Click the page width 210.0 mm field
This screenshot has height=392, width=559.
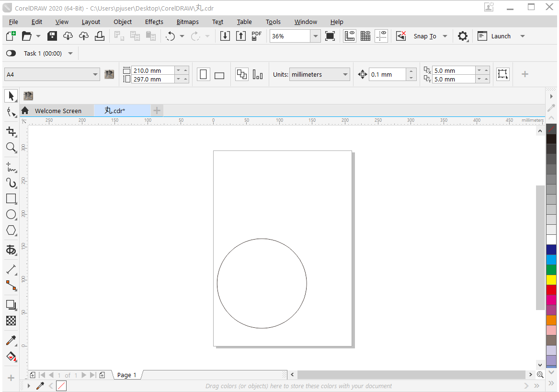(153, 70)
